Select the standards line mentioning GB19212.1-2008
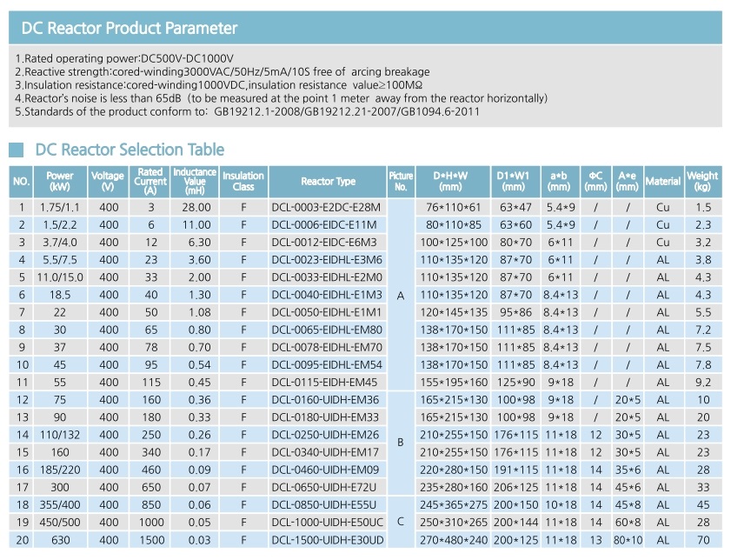Image resolution: width=731 pixels, height=560 pixels. [247, 112]
